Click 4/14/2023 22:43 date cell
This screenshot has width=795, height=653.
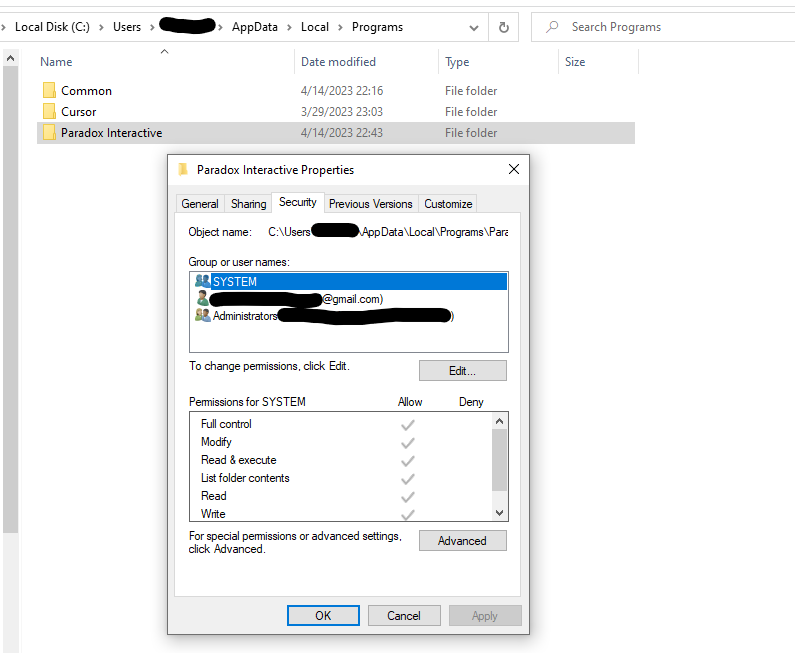click(x=342, y=133)
